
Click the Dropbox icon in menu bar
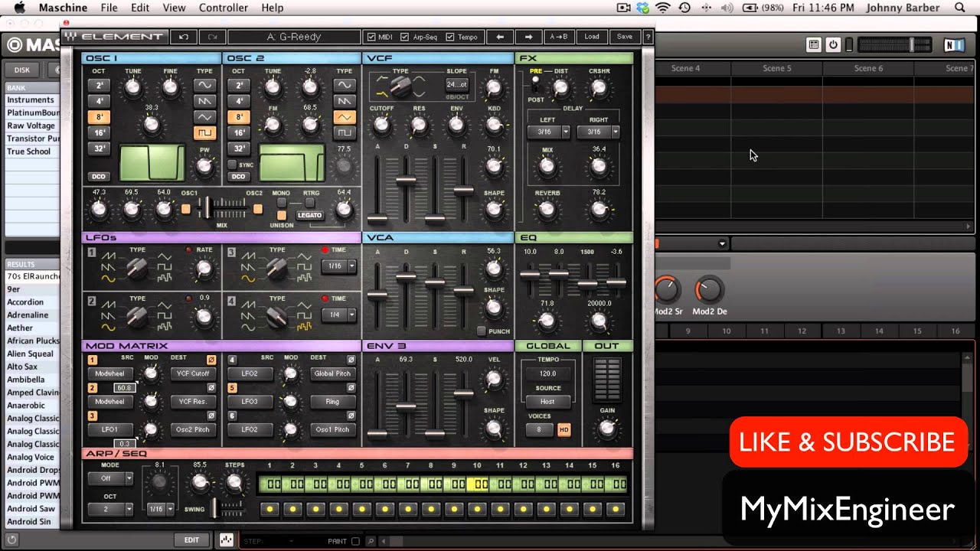pos(643,8)
